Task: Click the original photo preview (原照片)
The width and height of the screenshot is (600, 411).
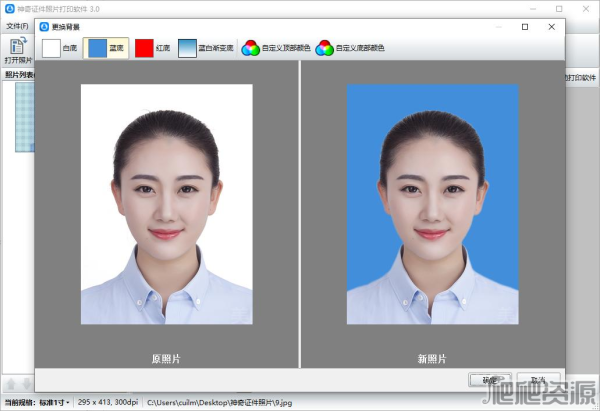Action: click(166, 204)
